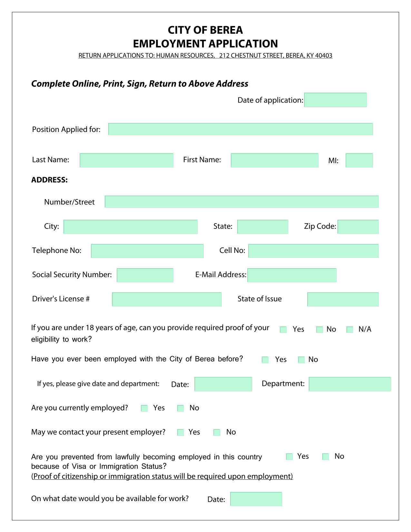
Task: Select the available for work Date field
Action: 256,499
